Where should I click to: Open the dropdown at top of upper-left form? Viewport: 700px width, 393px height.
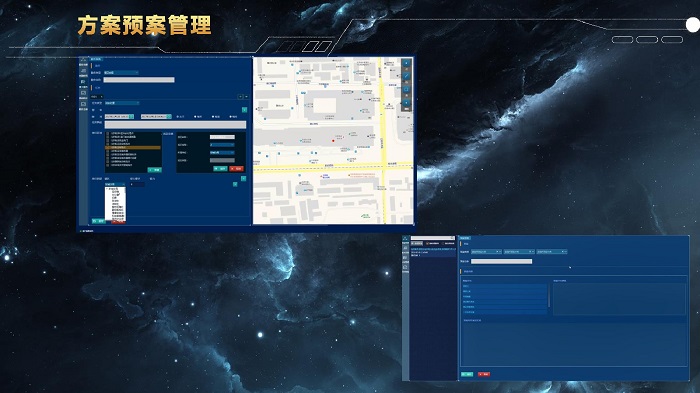pos(121,72)
